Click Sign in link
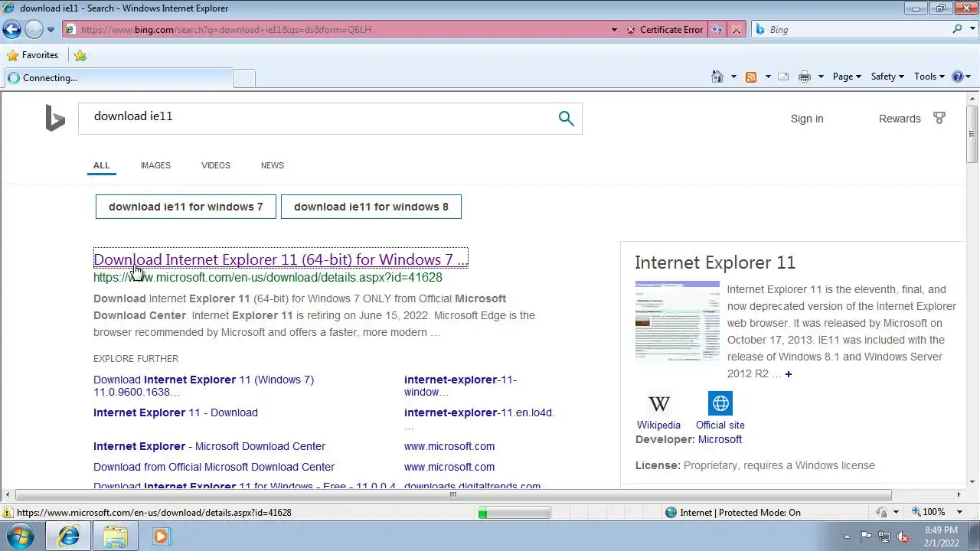The image size is (980, 551). pos(807,119)
